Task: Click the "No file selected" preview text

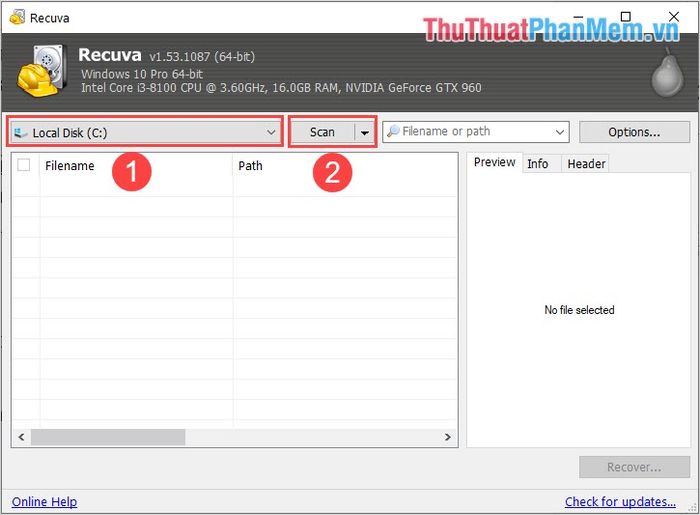Action: pos(579,310)
